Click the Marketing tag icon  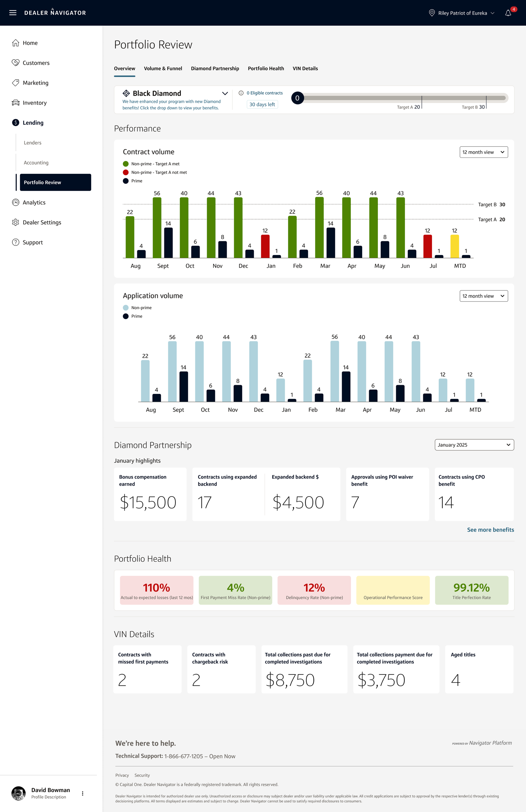click(x=15, y=83)
